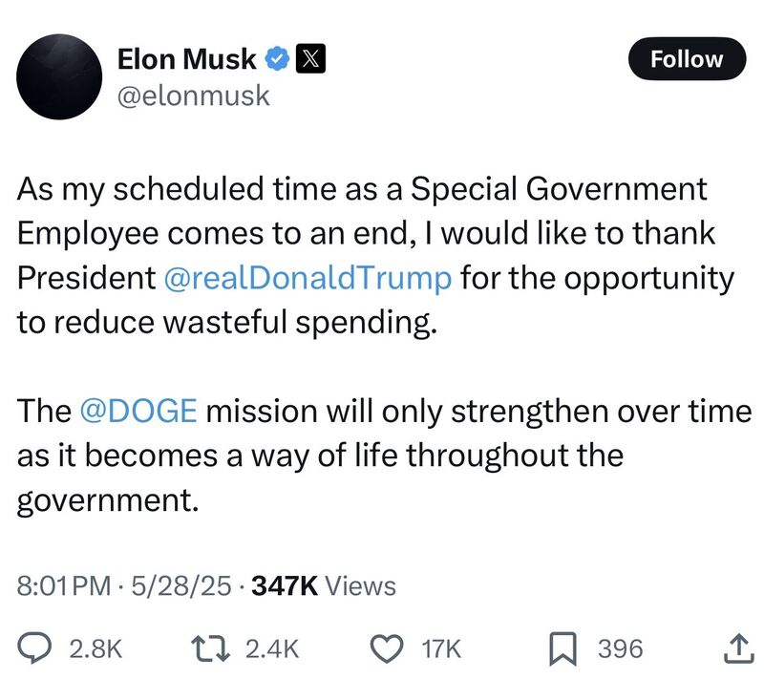Click the 396 bookmark count

621,649
